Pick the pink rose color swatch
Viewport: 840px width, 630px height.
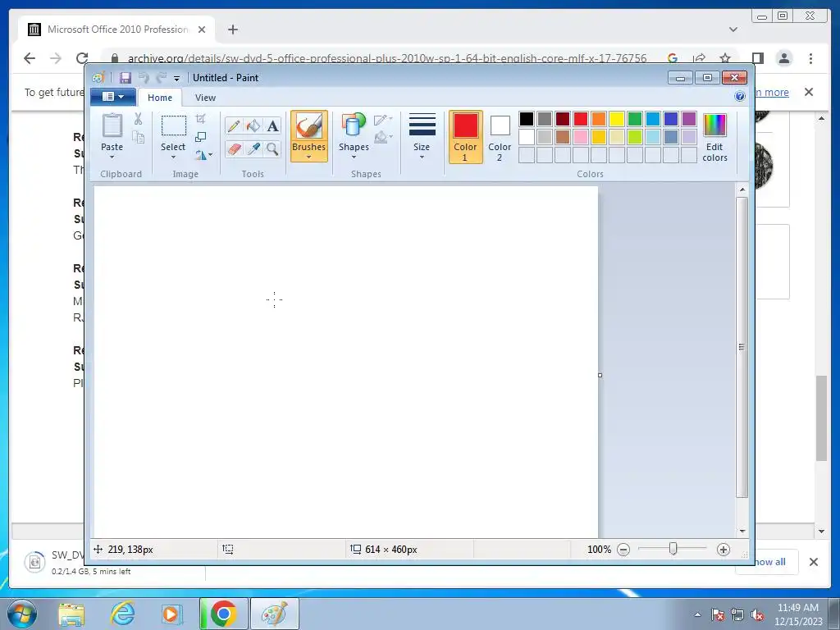click(581, 137)
